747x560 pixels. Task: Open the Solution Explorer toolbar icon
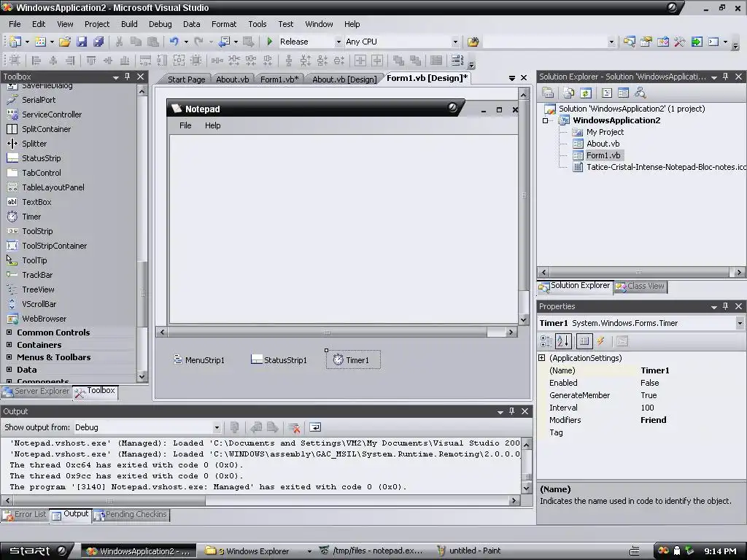[x=629, y=42]
